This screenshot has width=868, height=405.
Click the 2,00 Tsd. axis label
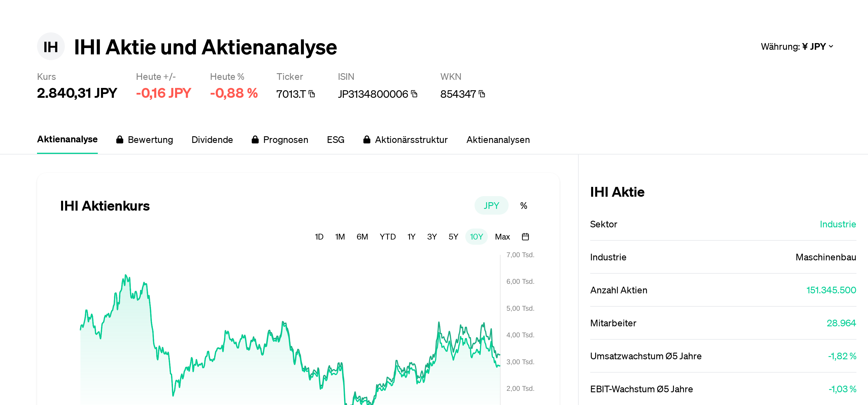520,389
